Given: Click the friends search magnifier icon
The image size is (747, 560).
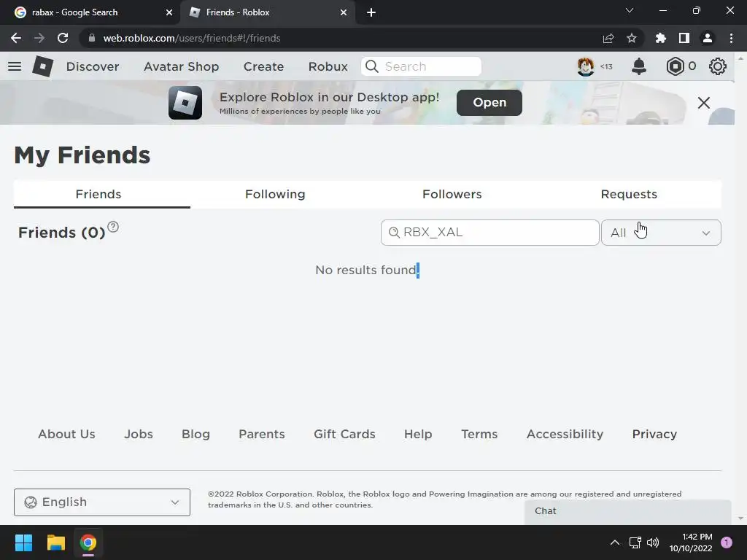Looking at the screenshot, I should 394,233.
